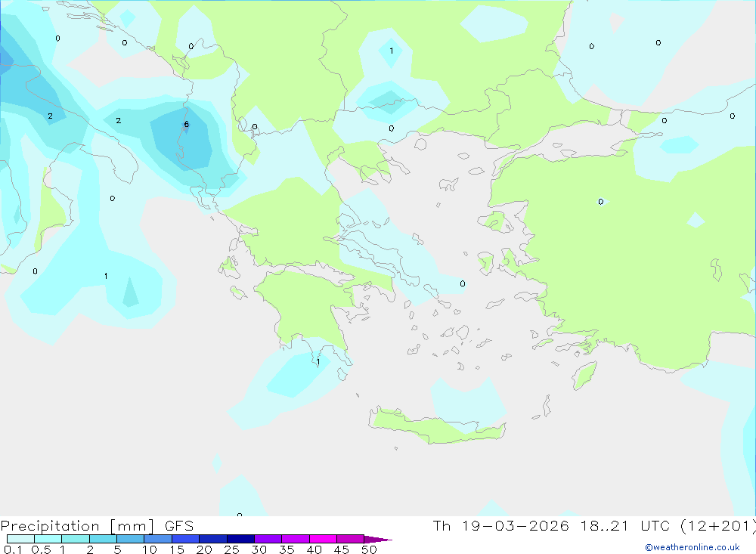Click the '18..21 UTC' time range text
The image size is (756, 554).
point(625,525)
